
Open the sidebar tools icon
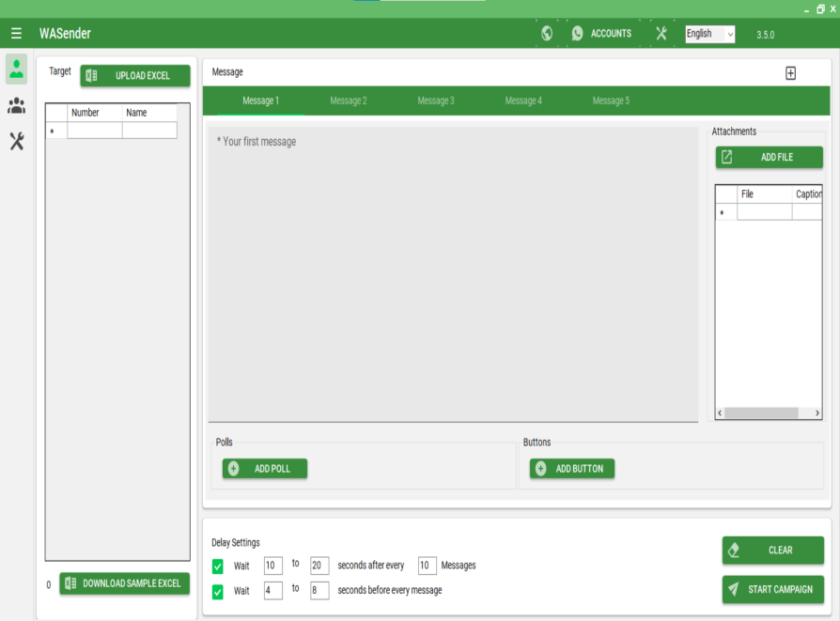tap(17, 142)
